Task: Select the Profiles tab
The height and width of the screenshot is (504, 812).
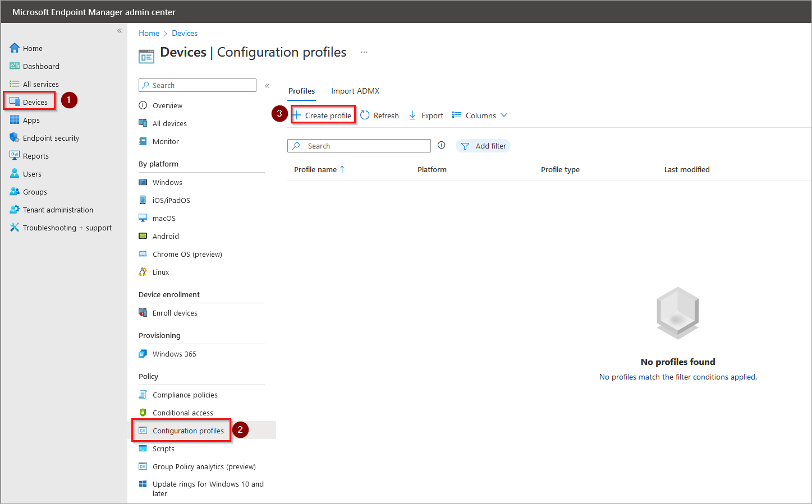Action: [301, 91]
